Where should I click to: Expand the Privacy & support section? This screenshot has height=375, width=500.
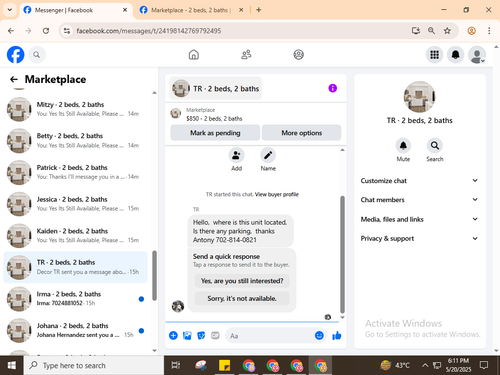419,238
